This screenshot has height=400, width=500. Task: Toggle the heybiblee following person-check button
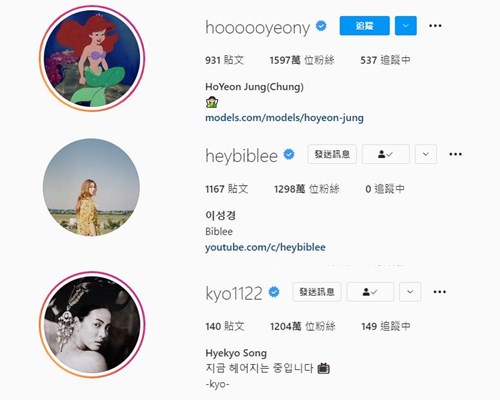coord(386,154)
